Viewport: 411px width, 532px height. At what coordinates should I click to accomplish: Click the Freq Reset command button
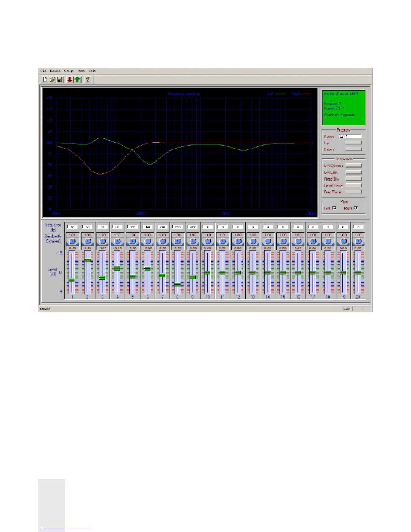pos(354,192)
